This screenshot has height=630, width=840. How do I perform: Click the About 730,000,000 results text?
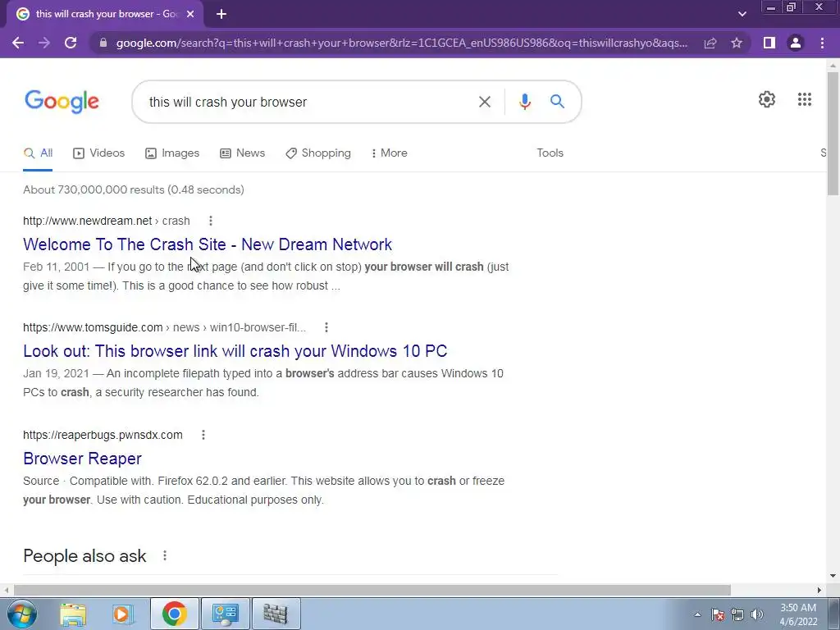pos(134,189)
